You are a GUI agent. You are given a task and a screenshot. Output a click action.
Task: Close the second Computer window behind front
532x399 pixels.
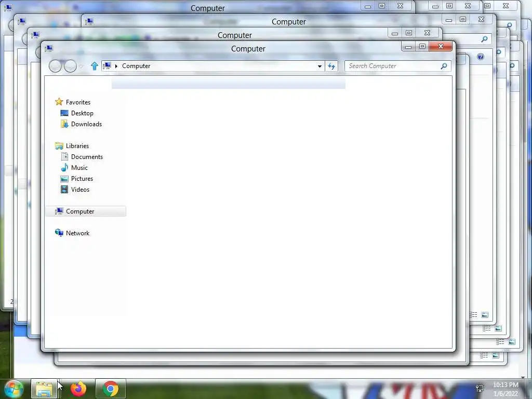tap(427, 33)
